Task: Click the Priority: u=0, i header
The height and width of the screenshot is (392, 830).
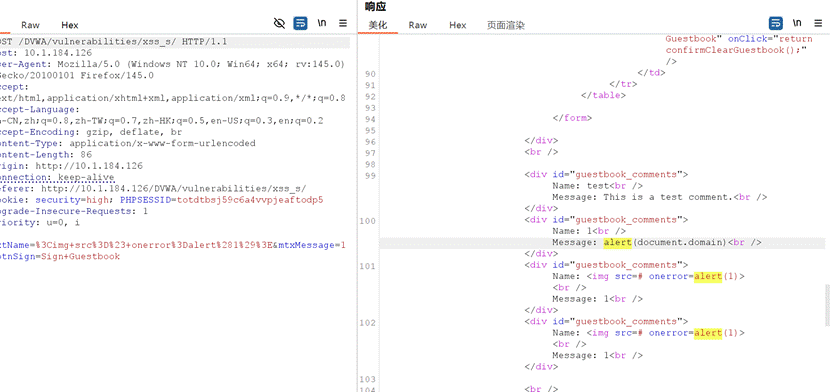Action: 40,222
